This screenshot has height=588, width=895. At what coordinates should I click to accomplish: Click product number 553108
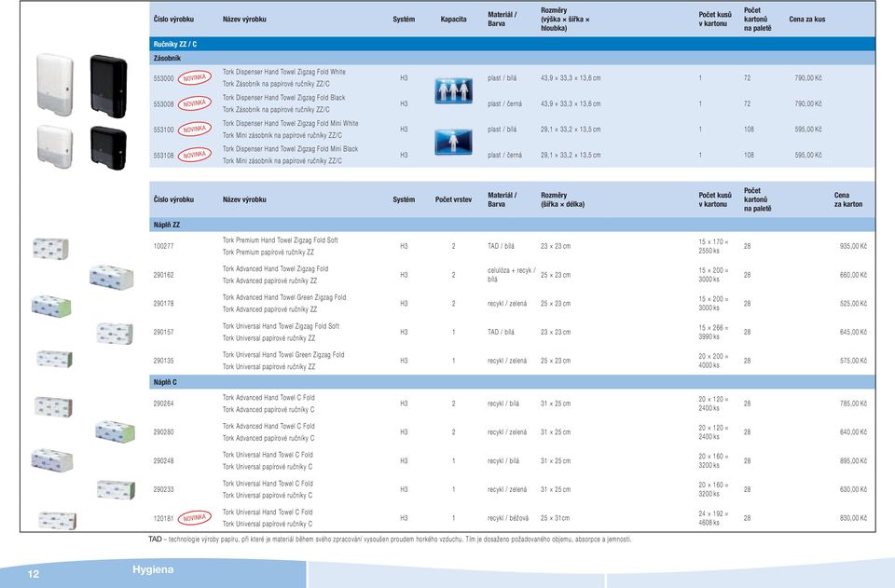coord(163,155)
